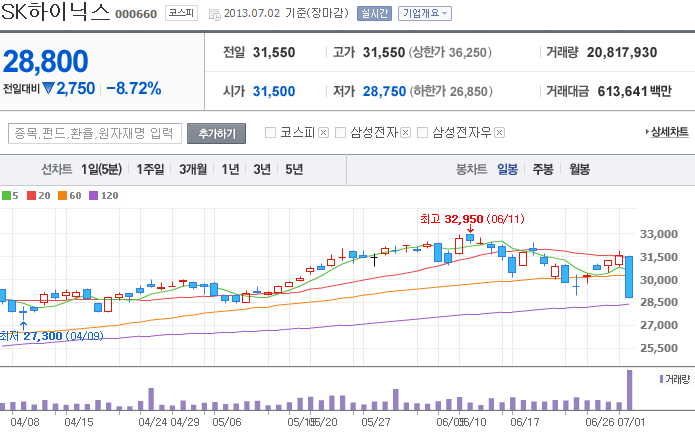Viewport: 695px width, 432px height.
Task: Switch to the 월봉 candle chart
Action: (580, 169)
